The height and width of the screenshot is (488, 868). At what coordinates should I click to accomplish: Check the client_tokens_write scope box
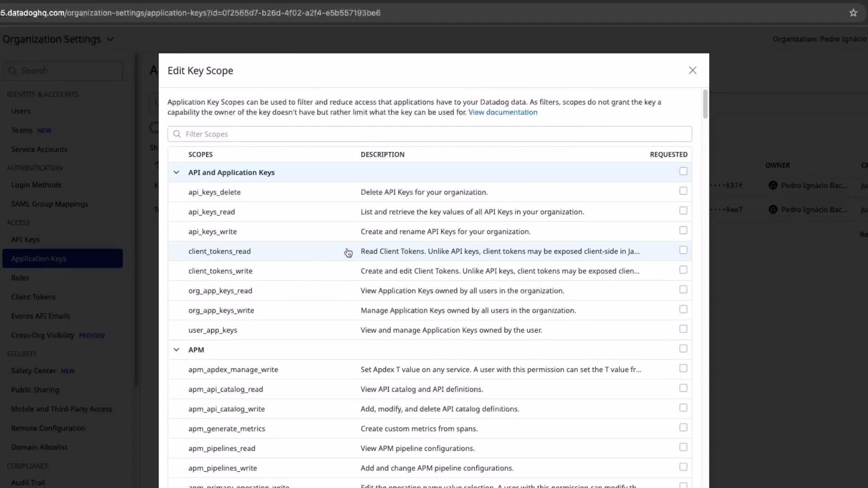coord(683,270)
